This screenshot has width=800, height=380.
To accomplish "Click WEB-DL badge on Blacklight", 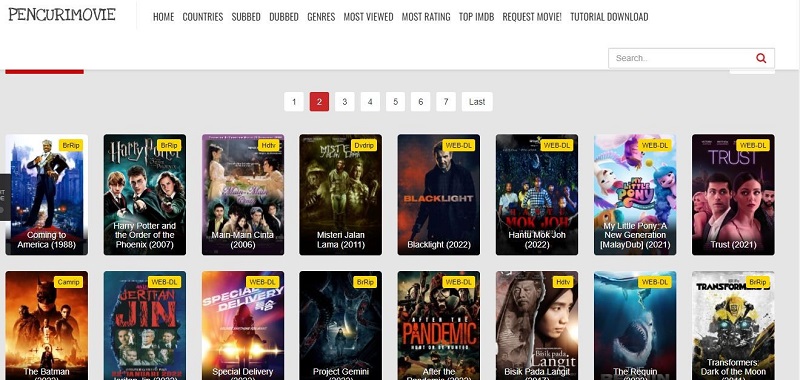I will (x=458, y=145).
